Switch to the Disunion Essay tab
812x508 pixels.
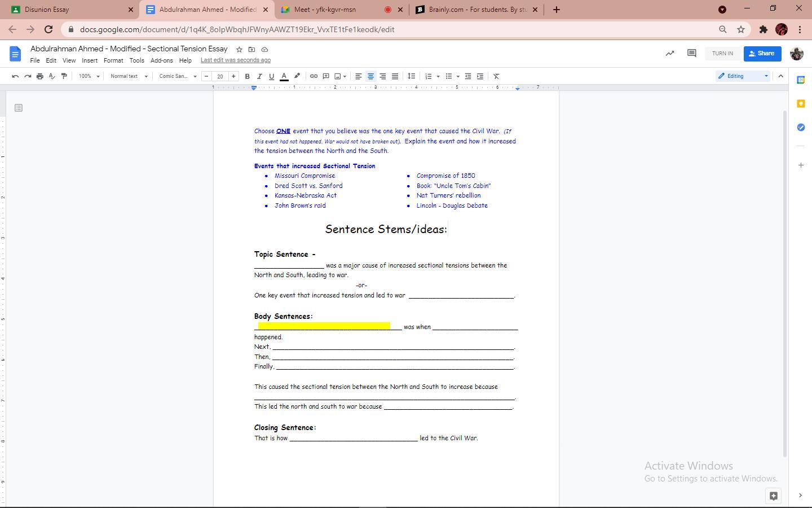click(x=68, y=10)
